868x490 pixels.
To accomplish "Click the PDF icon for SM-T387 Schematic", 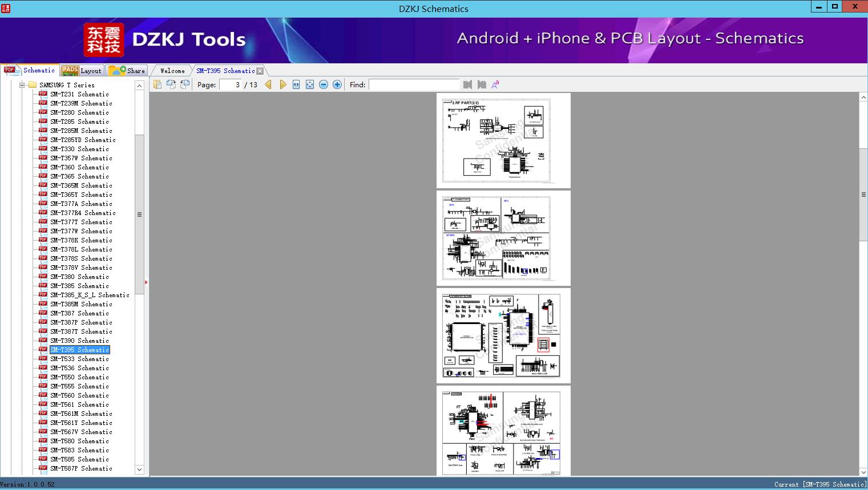I will click(43, 313).
